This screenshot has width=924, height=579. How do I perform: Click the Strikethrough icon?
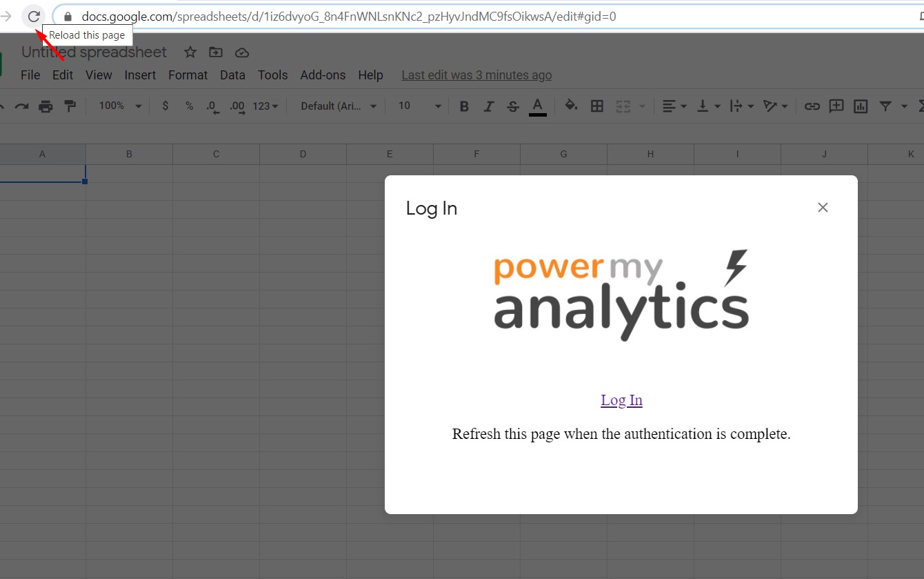[x=512, y=106]
